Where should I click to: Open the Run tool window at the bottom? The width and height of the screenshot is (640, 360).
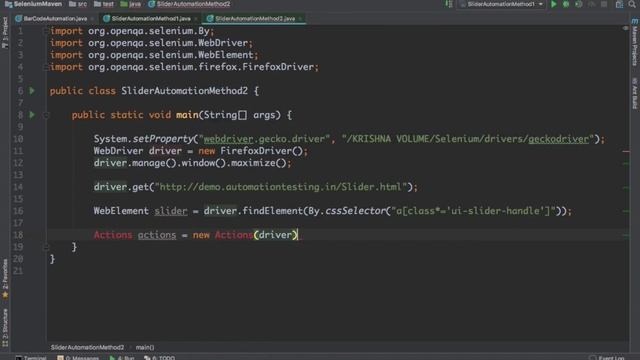coord(122,358)
